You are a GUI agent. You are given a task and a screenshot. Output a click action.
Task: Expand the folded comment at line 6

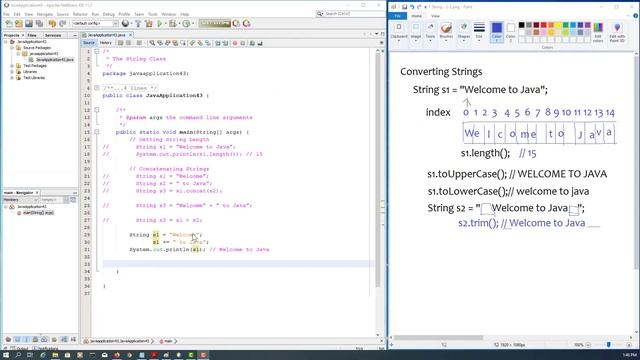point(97,88)
